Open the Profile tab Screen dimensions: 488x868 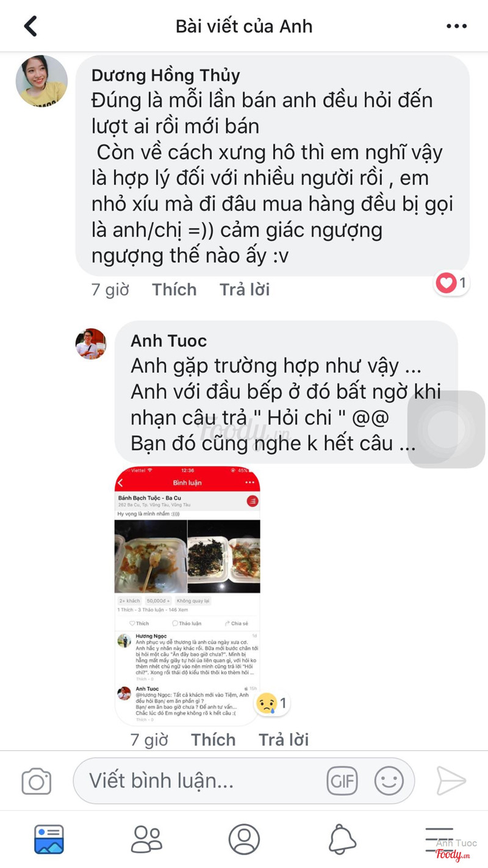tap(244, 839)
